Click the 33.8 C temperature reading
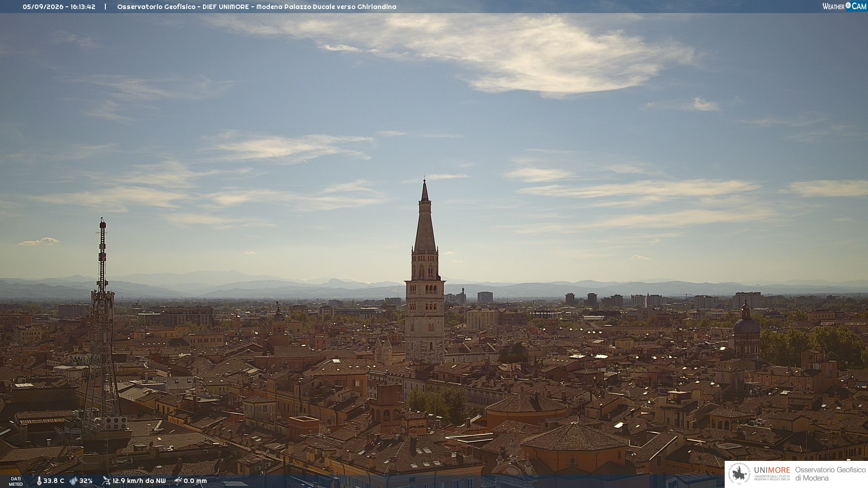 tap(54, 481)
